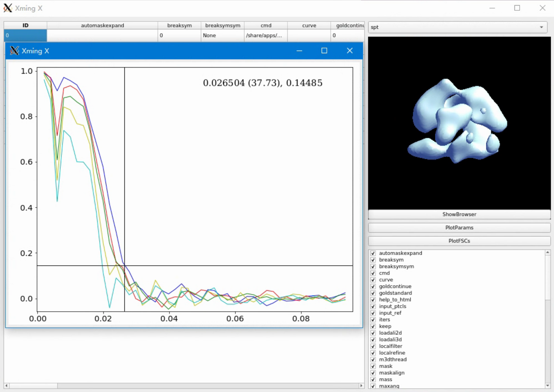This screenshot has width=554, height=392.
Task: Toggle the mass checkbox
Action: [373, 379]
